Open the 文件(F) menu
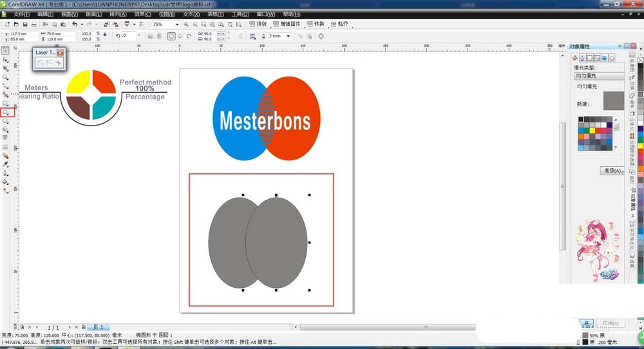 click(x=21, y=14)
